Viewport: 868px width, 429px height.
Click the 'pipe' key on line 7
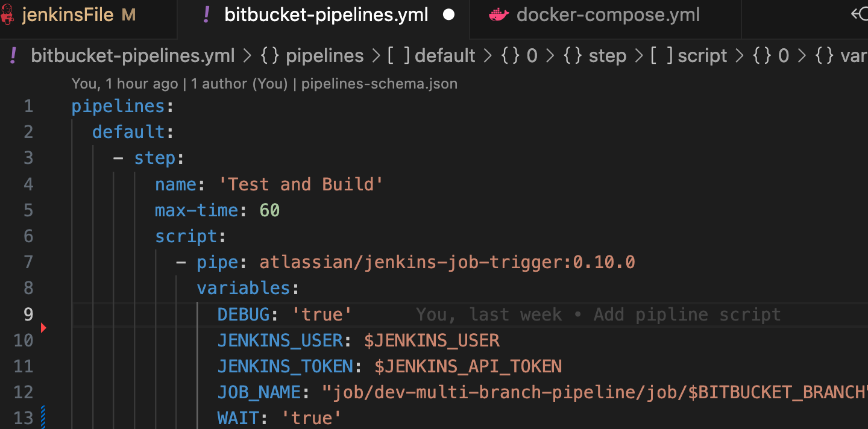pos(218,262)
